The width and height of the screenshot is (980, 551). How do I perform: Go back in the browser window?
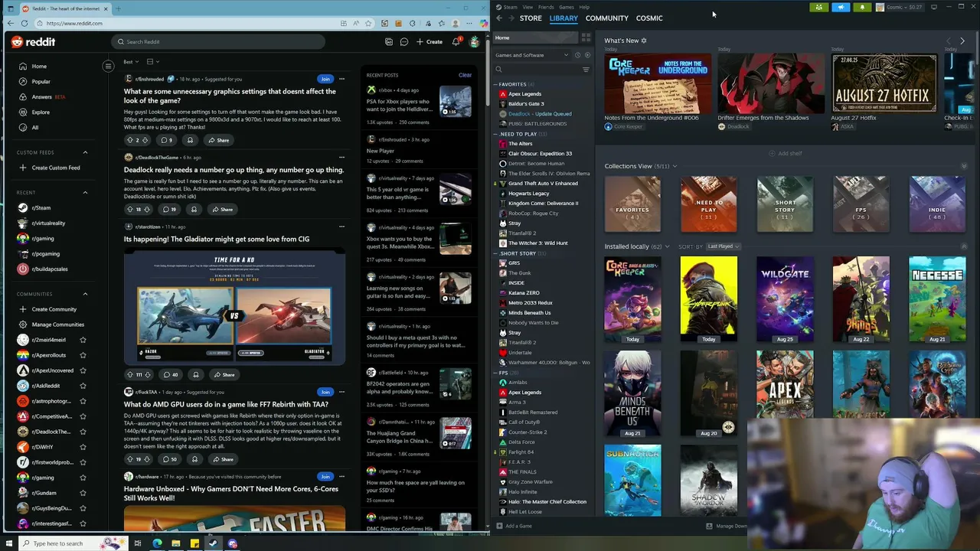11,23
